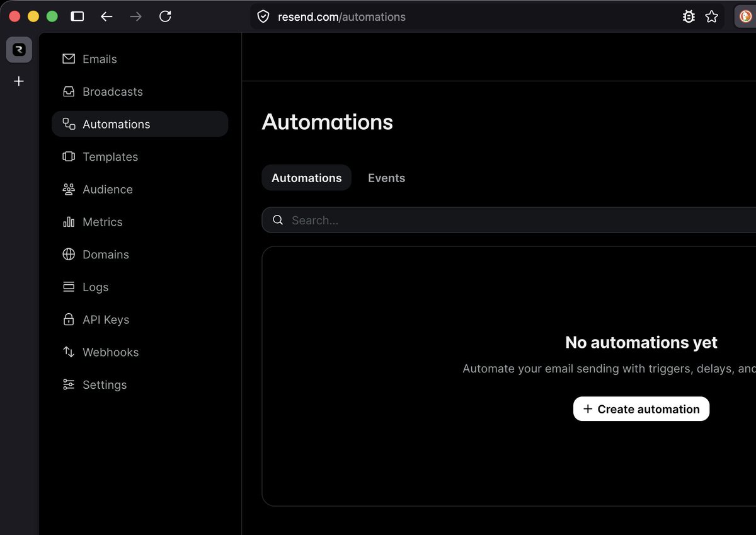Reload the page
Image resolution: width=756 pixels, height=535 pixels.
(x=165, y=16)
